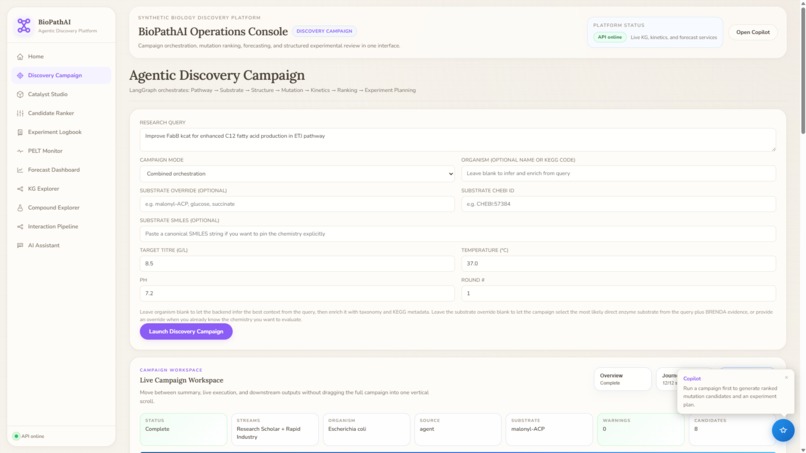Image resolution: width=806 pixels, height=453 pixels.
Task: Focus the Research Query text area
Action: point(457,140)
